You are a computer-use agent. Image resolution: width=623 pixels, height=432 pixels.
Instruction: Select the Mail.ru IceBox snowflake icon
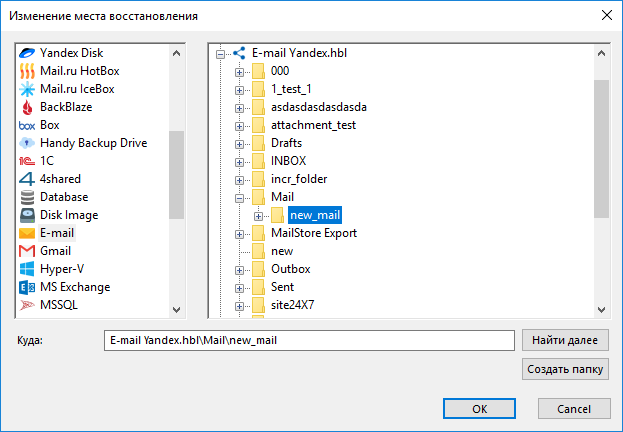27,89
